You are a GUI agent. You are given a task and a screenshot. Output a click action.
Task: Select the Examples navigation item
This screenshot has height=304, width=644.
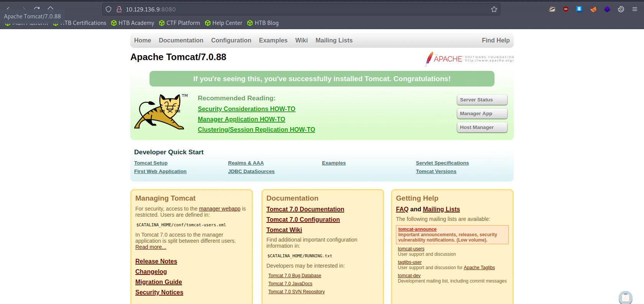tap(273, 40)
